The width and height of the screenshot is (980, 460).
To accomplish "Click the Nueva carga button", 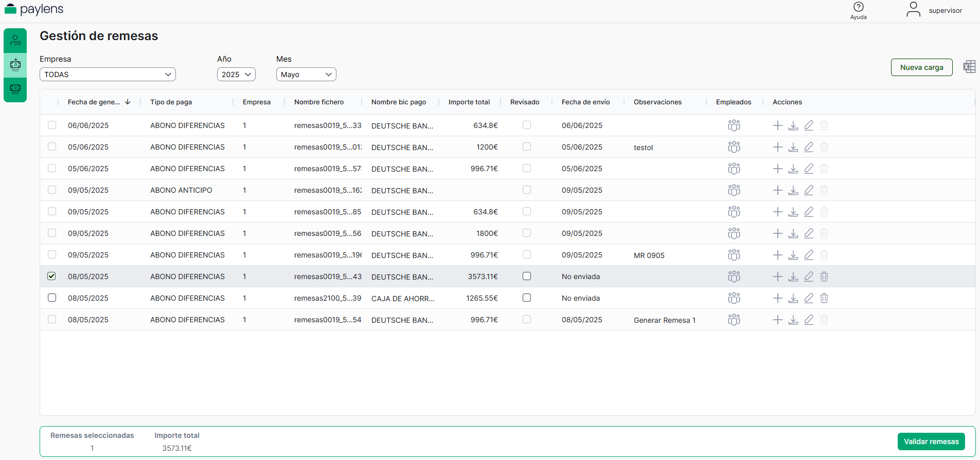I will pyautogui.click(x=921, y=67).
